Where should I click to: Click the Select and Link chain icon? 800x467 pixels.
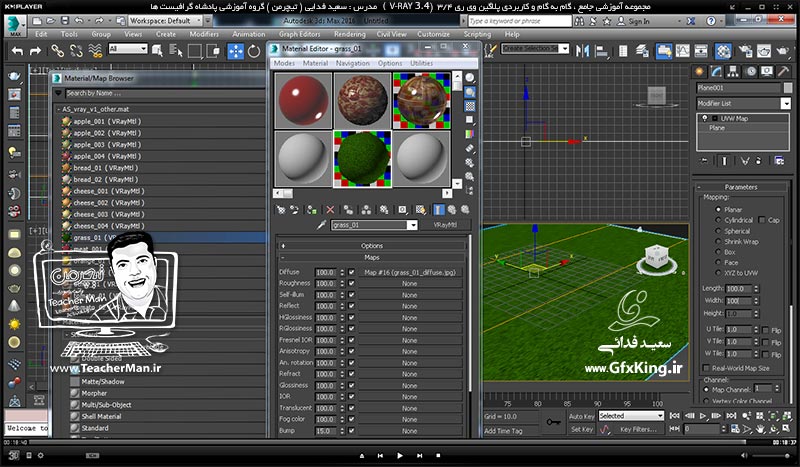[x=57, y=51]
